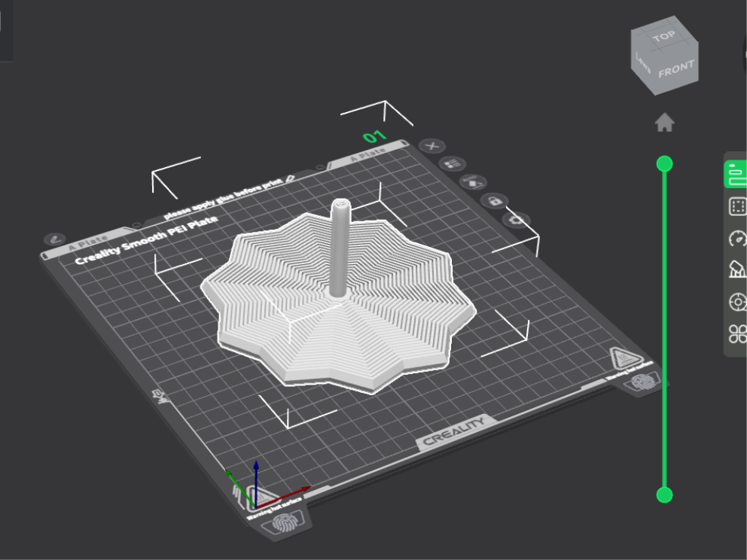Screen dimensions: 747x560
Task: Open the green highlighted sidebar panel icon
Action: click(736, 175)
